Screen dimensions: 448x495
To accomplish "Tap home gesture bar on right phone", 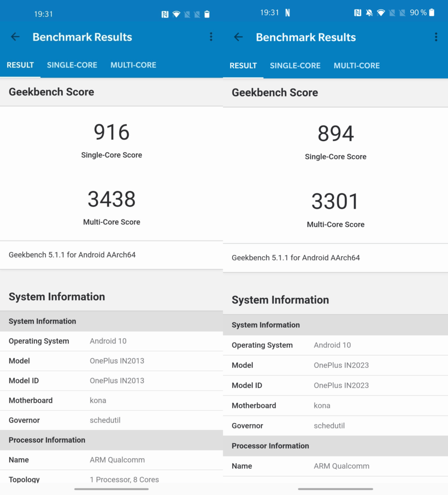I will 336,489.
